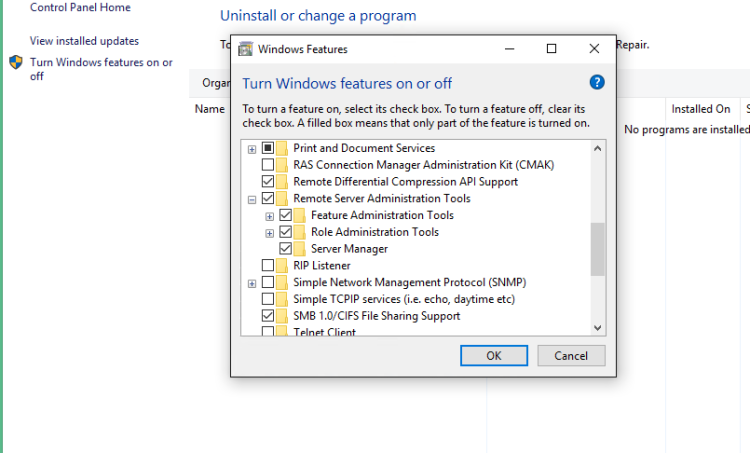The image size is (750, 453).
Task: Click the Role Administration Tools folder icon
Action: [x=300, y=232]
